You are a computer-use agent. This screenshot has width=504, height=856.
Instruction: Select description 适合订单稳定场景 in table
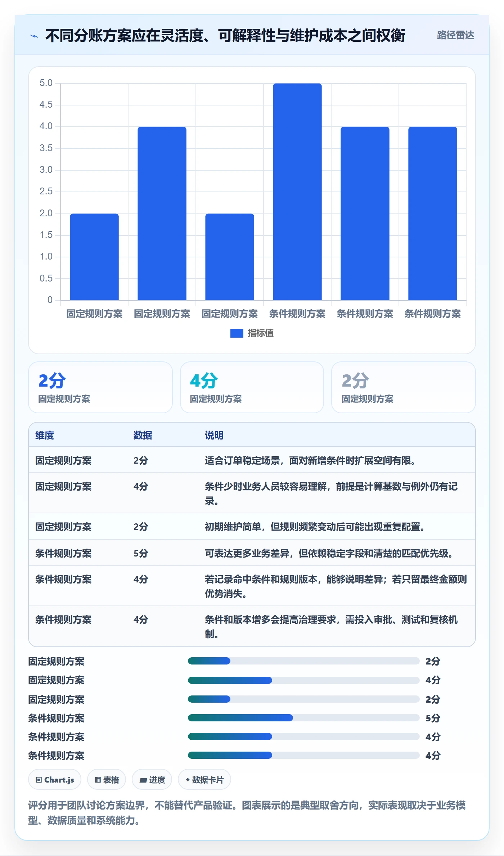click(x=310, y=460)
